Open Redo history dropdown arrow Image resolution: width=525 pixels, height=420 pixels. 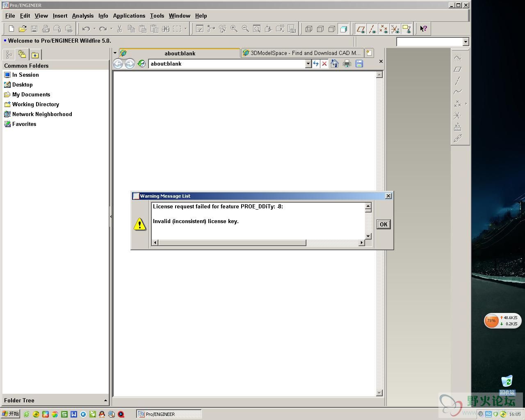pyautogui.click(x=111, y=29)
